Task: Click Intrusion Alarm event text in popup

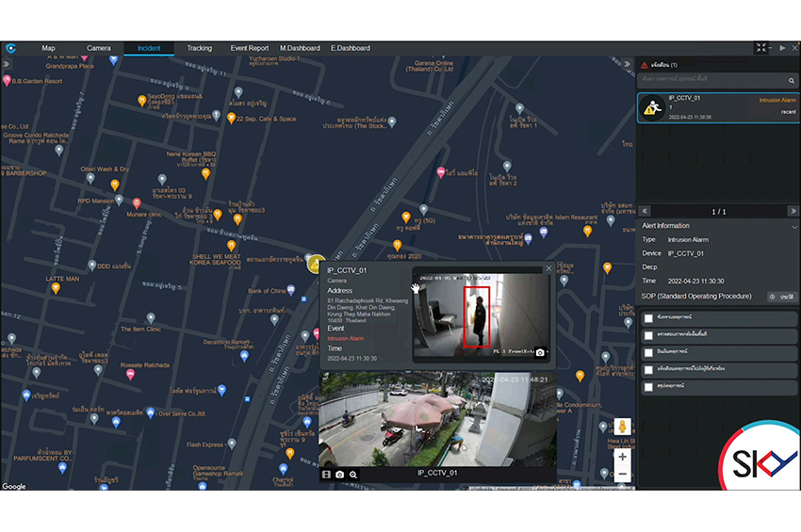Action: tap(345, 338)
